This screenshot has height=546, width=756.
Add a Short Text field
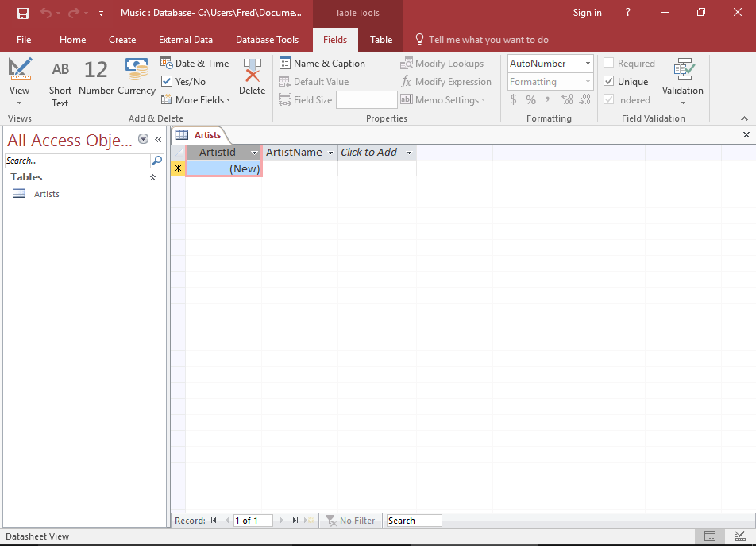click(60, 83)
